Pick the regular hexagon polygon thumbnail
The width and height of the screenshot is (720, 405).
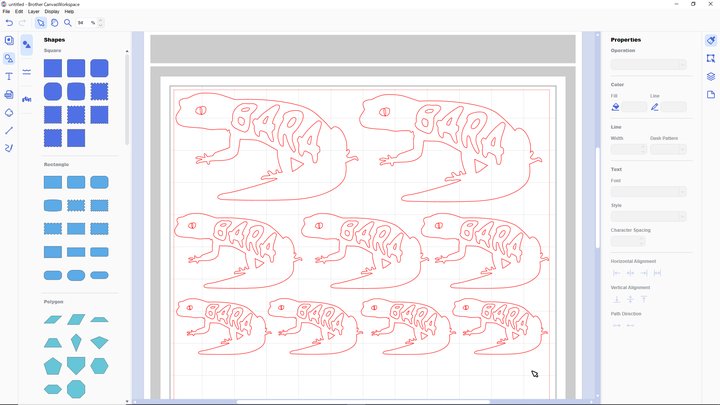coord(99,366)
